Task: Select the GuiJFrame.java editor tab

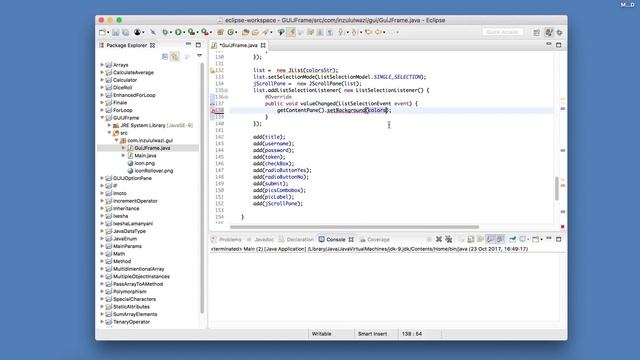Action: click(x=238, y=45)
